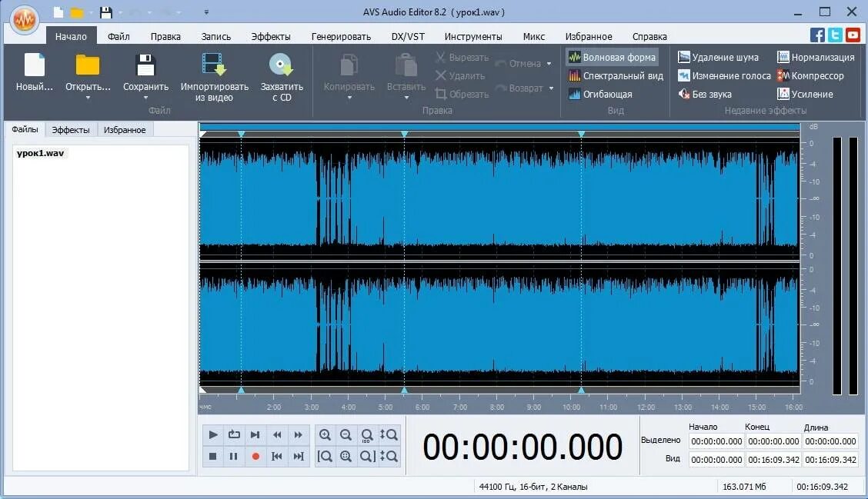Apply Без звука effect
The image size is (868, 499).
click(x=705, y=94)
